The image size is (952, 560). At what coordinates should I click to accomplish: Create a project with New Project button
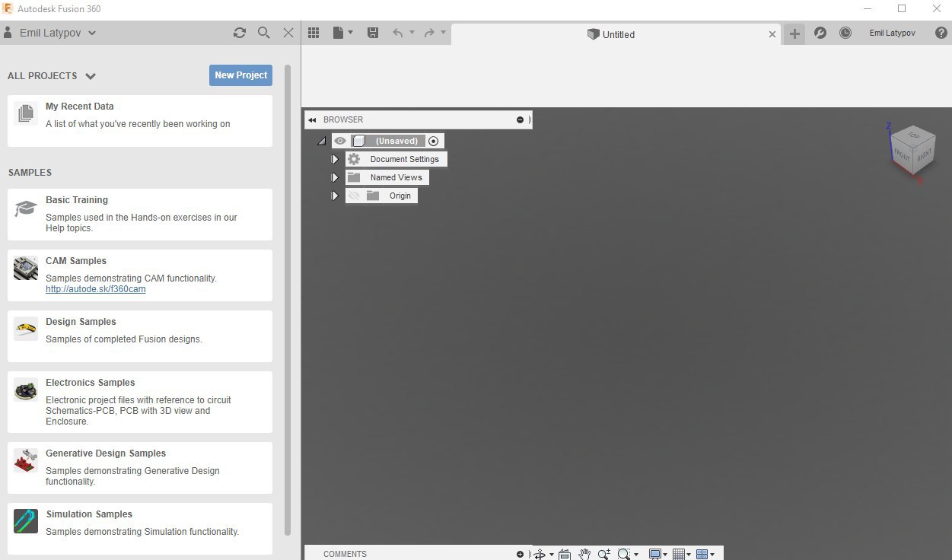240,75
